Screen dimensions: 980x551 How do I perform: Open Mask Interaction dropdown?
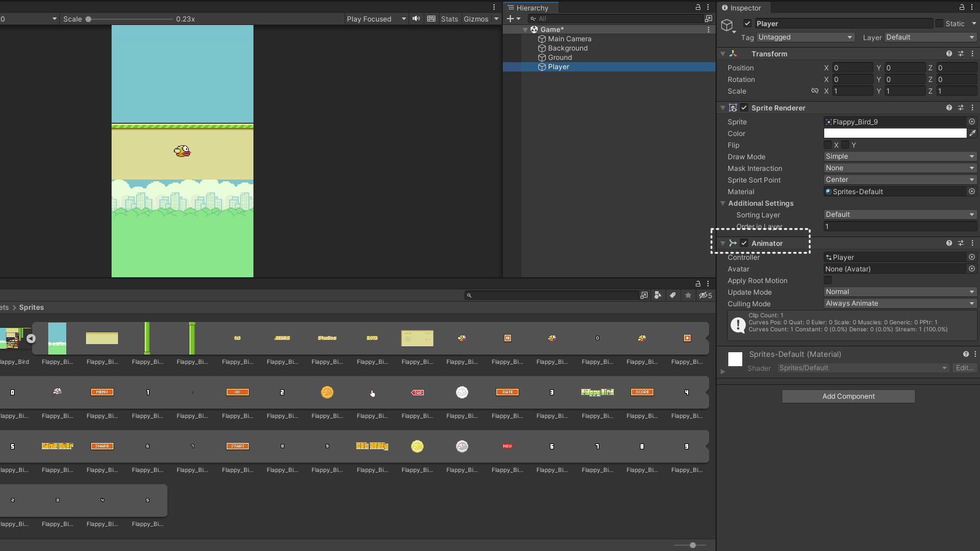point(900,168)
